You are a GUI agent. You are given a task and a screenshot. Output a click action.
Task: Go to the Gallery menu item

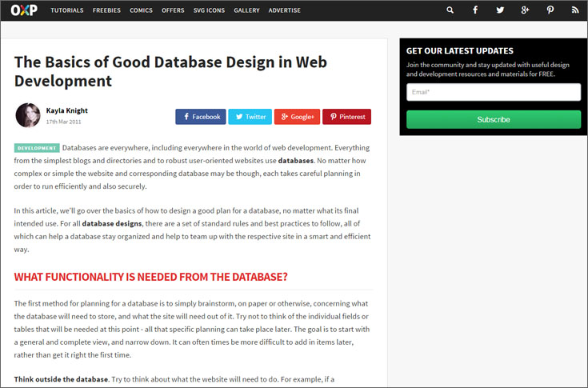pyautogui.click(x=246, y=10)
